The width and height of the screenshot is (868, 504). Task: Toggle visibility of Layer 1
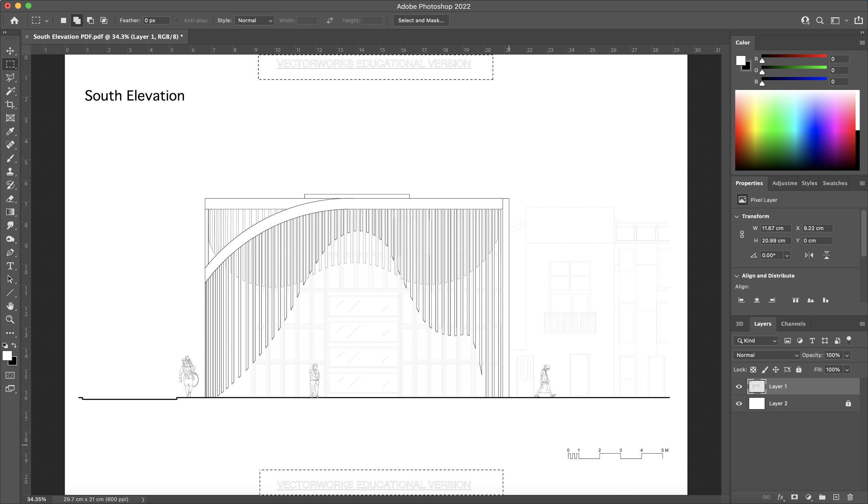pyautogui.click(x=739, y=386)
